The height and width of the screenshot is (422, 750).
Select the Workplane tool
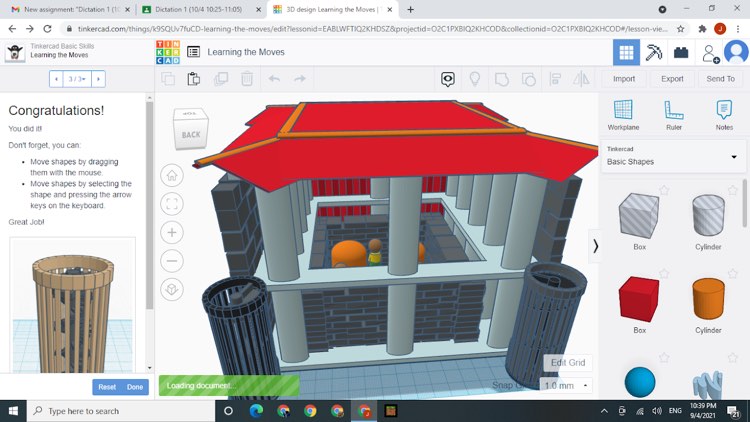point(623,115)
